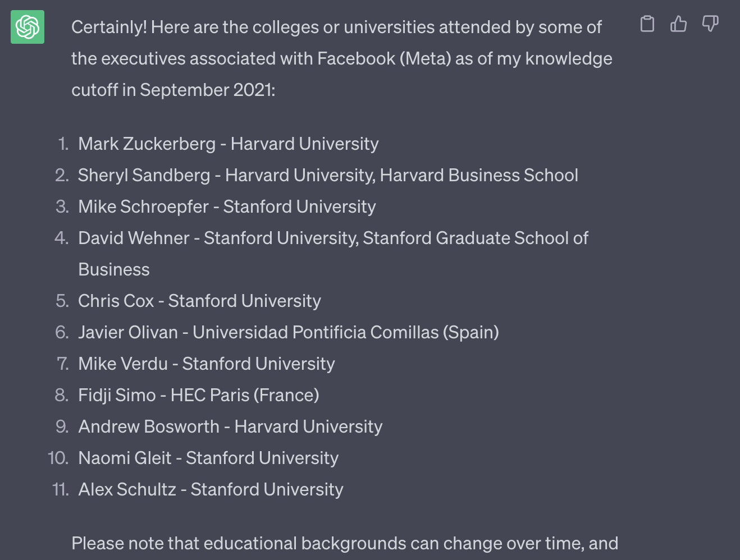This screenshot has height=560, width=740.
Task: Click the Mark Zuckerberg list entry
Action: coord(229,144)
